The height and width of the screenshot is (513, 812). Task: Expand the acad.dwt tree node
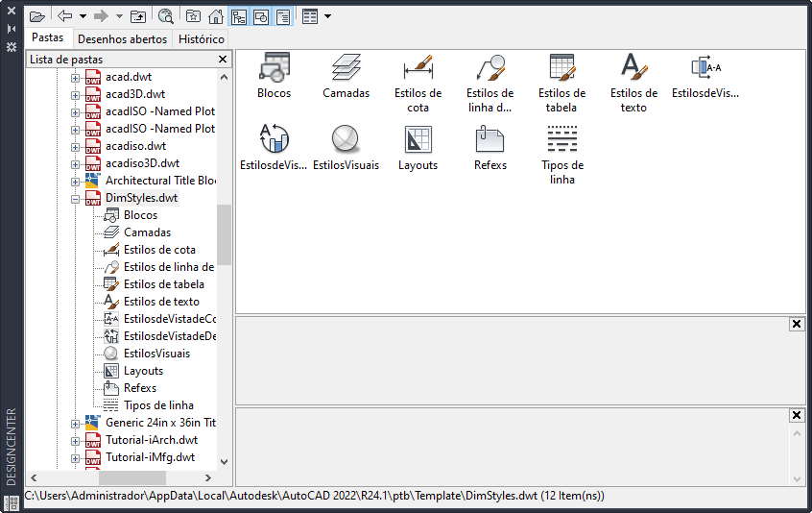pos(75,78)
